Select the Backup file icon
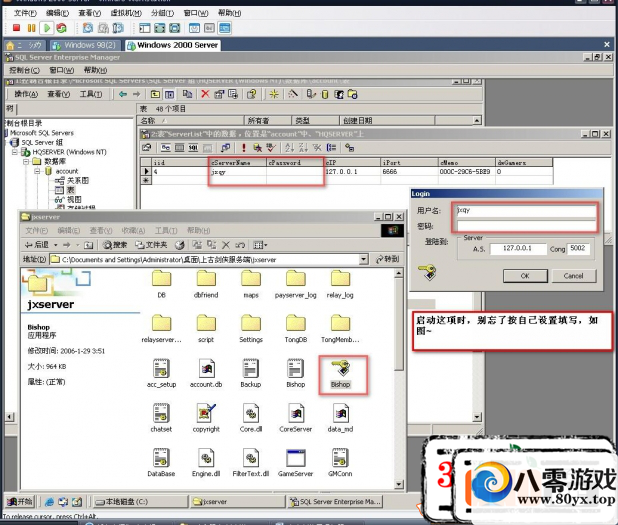 coord(251,373)
